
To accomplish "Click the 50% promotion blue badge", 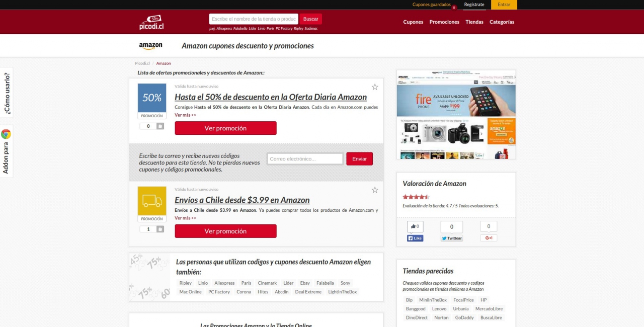I will 152,98.
